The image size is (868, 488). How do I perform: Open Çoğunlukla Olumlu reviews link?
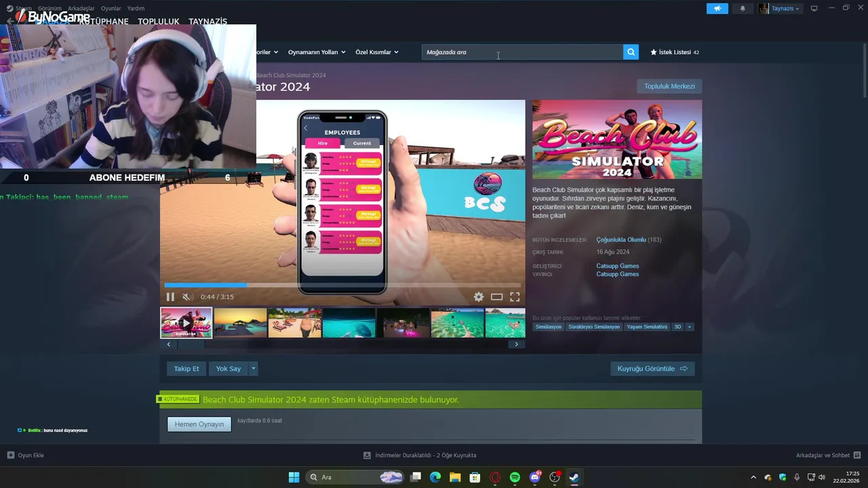[x=621, y=240]
